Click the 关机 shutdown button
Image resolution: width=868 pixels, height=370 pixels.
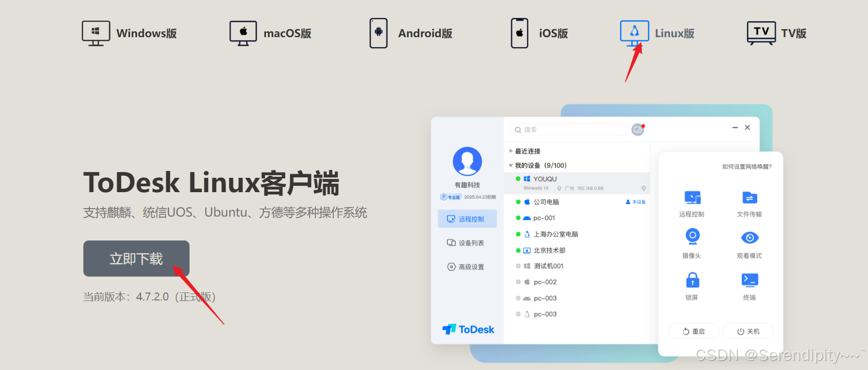(748, 331)
